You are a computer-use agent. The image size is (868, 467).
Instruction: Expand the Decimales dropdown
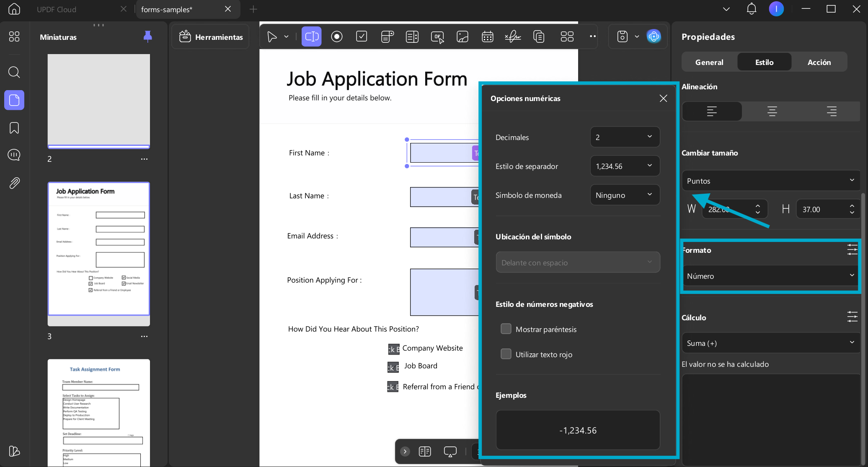(x=625, y=137)
